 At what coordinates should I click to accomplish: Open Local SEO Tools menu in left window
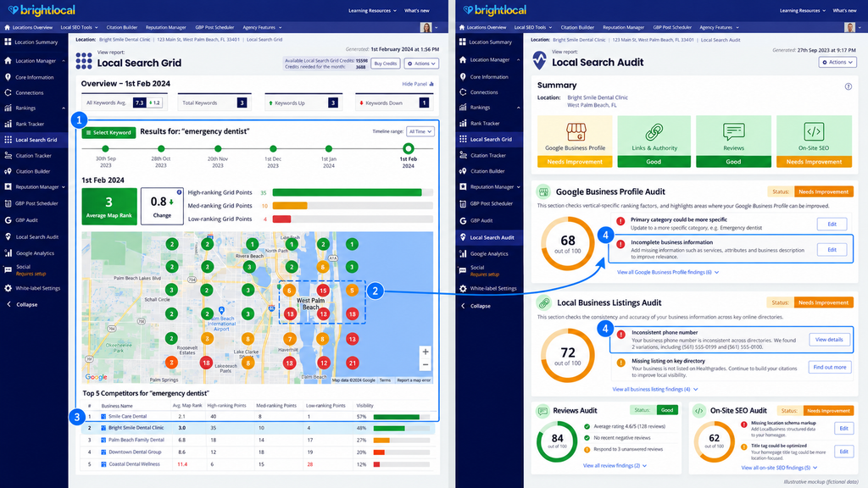pyautogui.click(x=79, y=27)
